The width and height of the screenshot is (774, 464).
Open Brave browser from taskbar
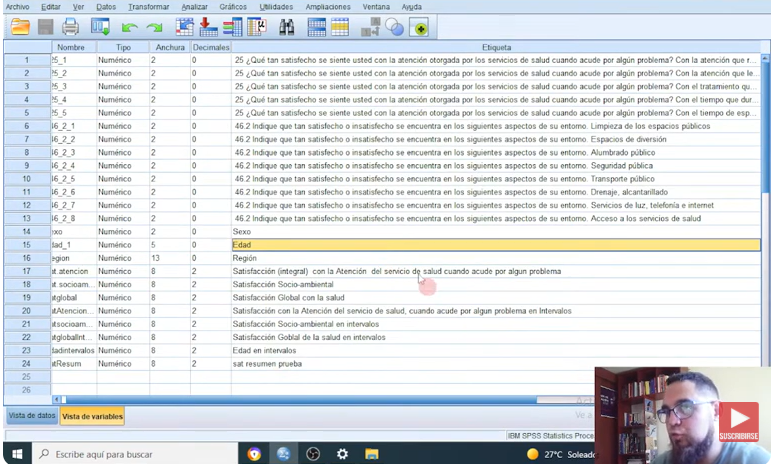[x=254, y=454]
